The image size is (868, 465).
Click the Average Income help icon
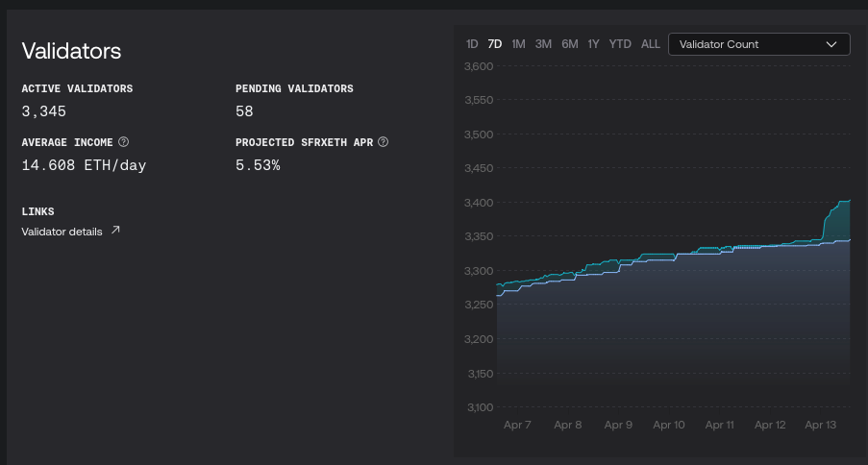point(123,142)
